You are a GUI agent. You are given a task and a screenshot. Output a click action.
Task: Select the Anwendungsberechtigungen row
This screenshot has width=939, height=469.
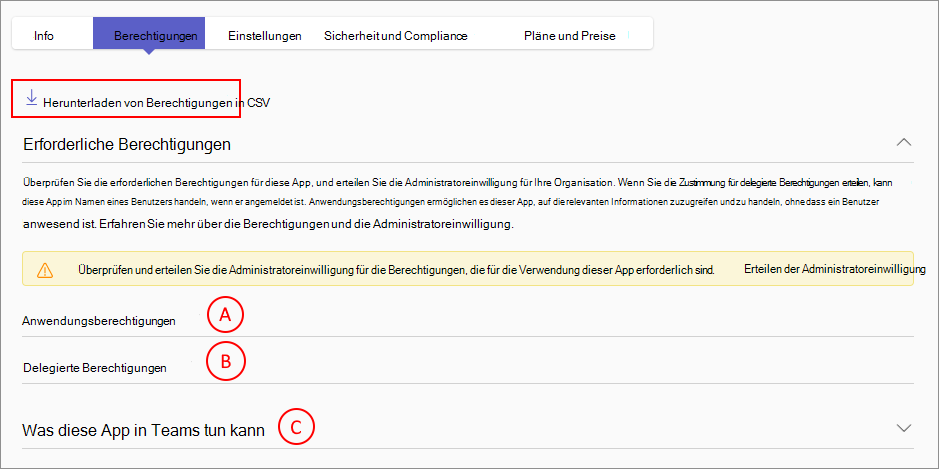(x=99, y=321)
